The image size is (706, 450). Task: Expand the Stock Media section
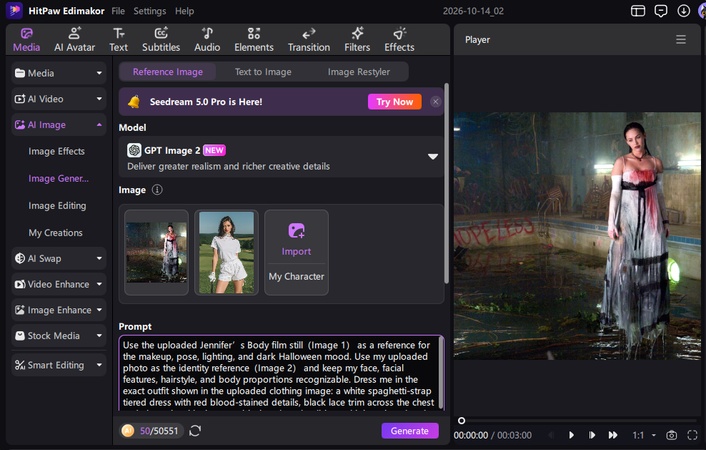coord(59,336)
